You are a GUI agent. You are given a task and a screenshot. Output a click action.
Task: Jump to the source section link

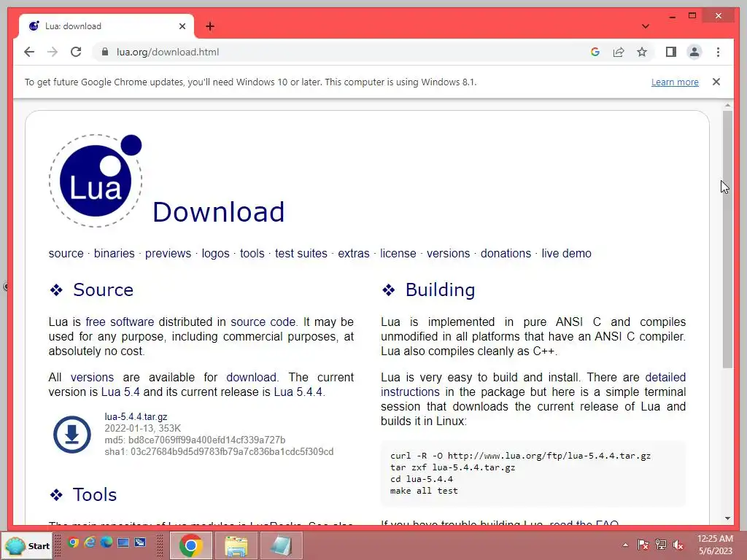coord(66,253)
